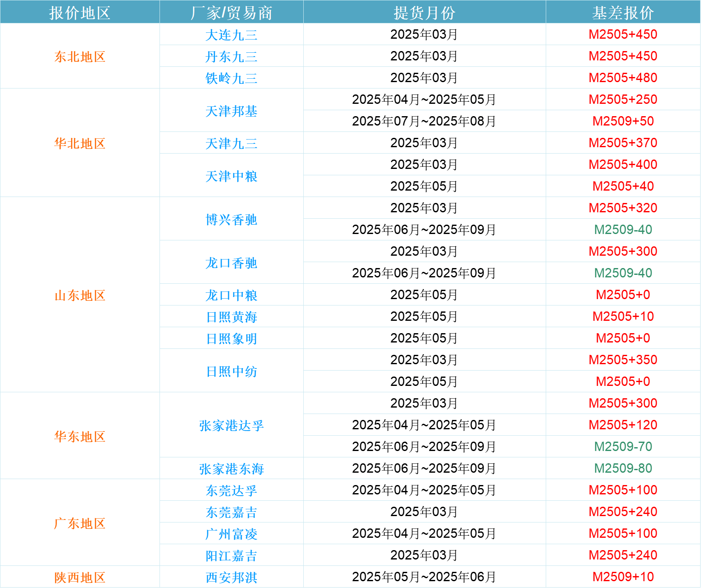Click the 陕西地区 region label
The width and height of the screenshot is (701, 588).
(x=80, y=577)
